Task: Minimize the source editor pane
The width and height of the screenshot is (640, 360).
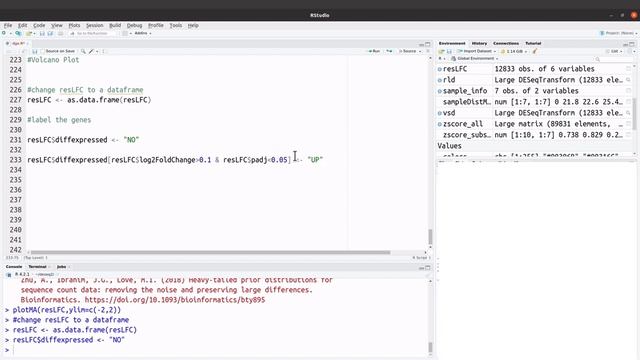Action: pos(421,44)
